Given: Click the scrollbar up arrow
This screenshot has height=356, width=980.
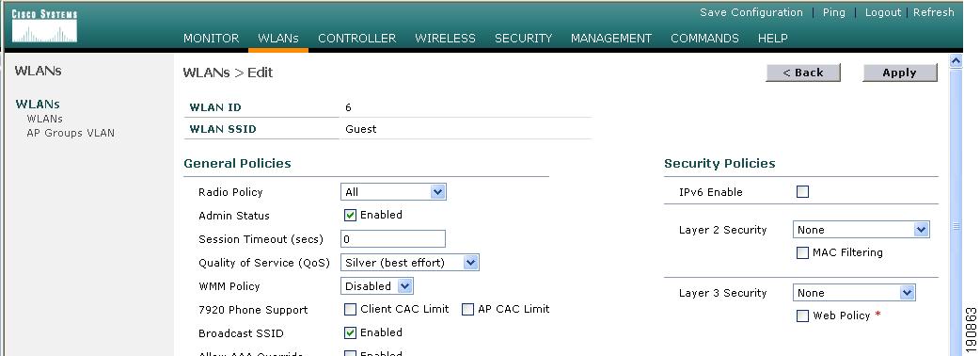Looking at the screenshot, I should [955, 60].
